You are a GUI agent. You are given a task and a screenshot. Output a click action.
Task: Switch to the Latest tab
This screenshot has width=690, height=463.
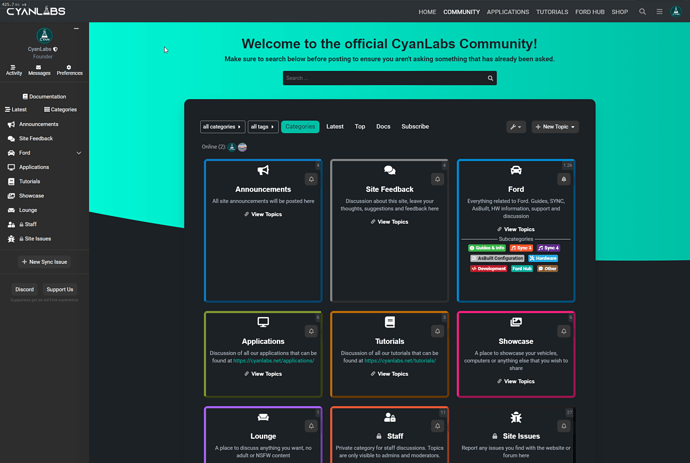pyautogui.click(x=335, y=127)
